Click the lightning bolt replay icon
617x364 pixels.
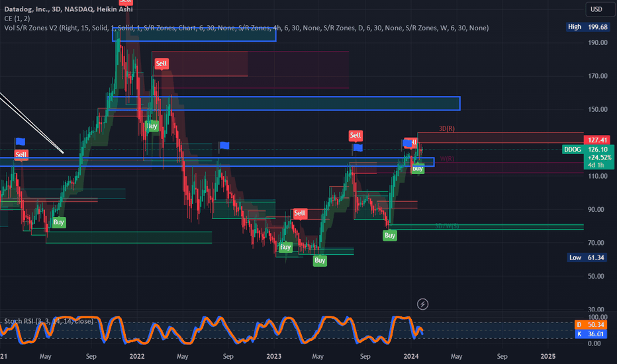(422, 304)
